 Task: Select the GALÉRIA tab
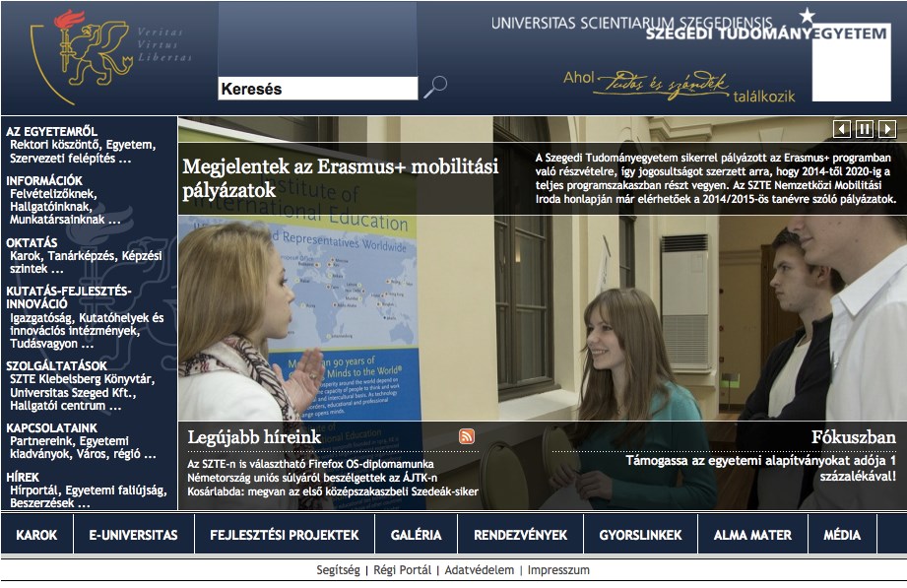coord(416,535)
